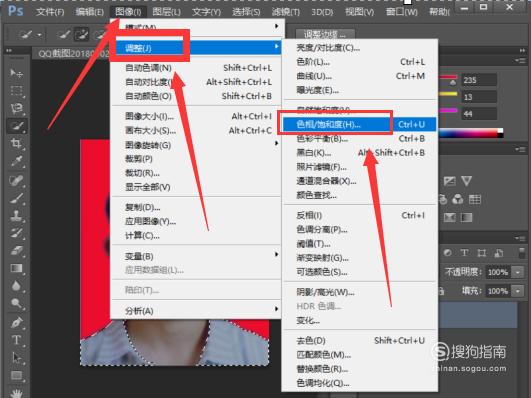Click the color spectrum ramp bar
Viewport: 531px width, 398px height.
click(x=471, y=133)
